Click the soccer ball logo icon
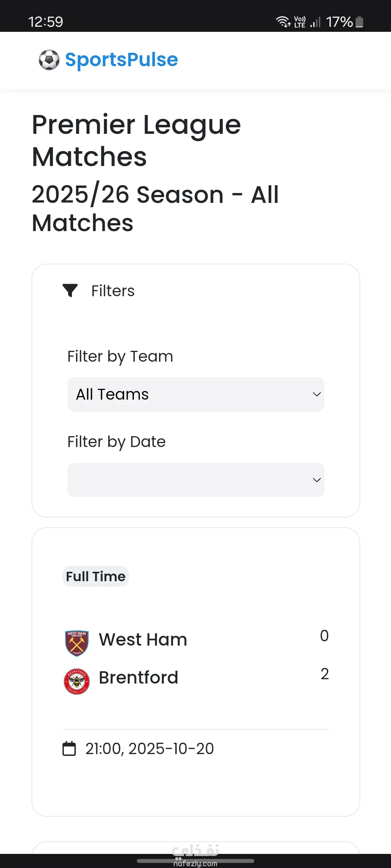The height and width of the screenshot is (868, 391). (x=49, y=60)
